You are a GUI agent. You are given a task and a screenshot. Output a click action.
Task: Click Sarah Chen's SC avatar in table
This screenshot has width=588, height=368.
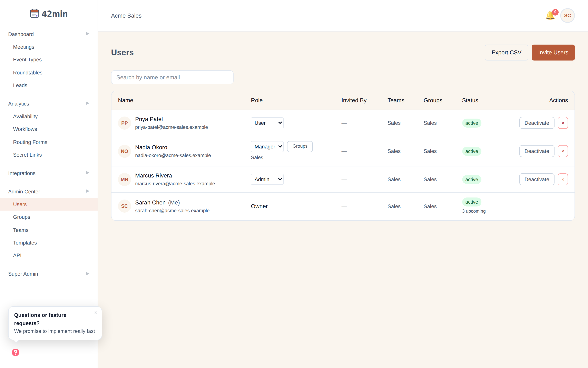(x=124, y=206)
